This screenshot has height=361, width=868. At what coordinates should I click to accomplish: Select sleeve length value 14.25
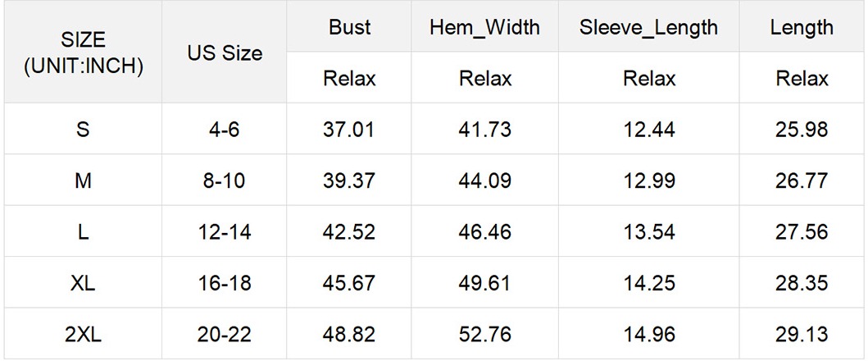(649, 283)
